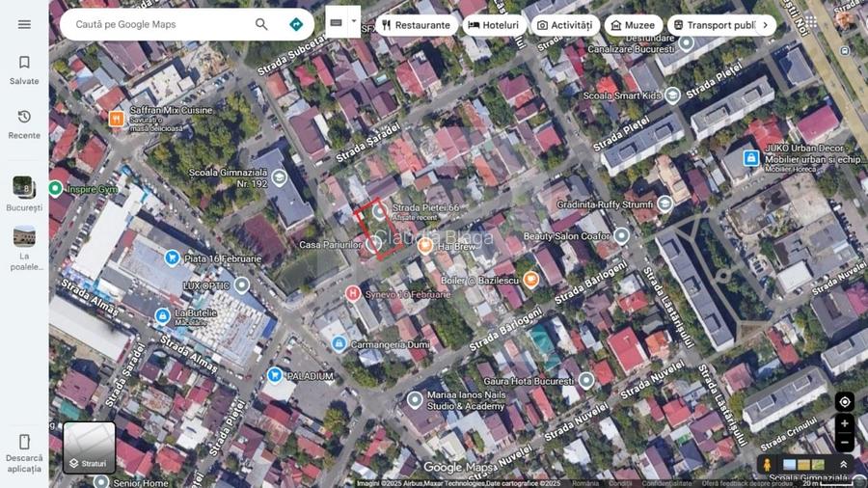Open input tools dropdown arrow
The height and width of the screenshot is (488, 868).
[354, 21]
